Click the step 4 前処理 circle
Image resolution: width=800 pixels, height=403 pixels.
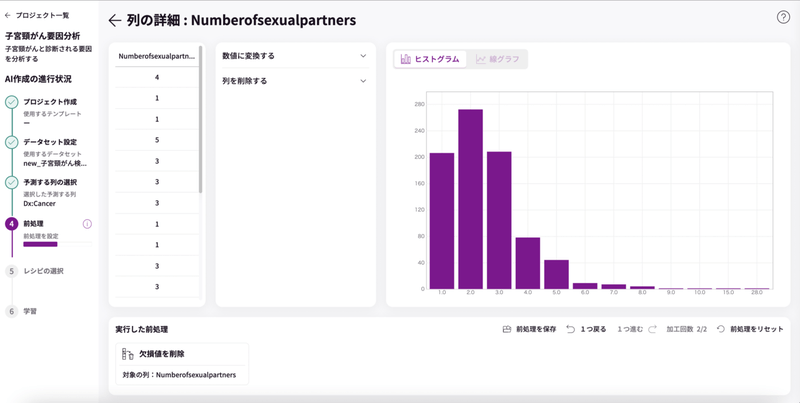pos(12,224)
